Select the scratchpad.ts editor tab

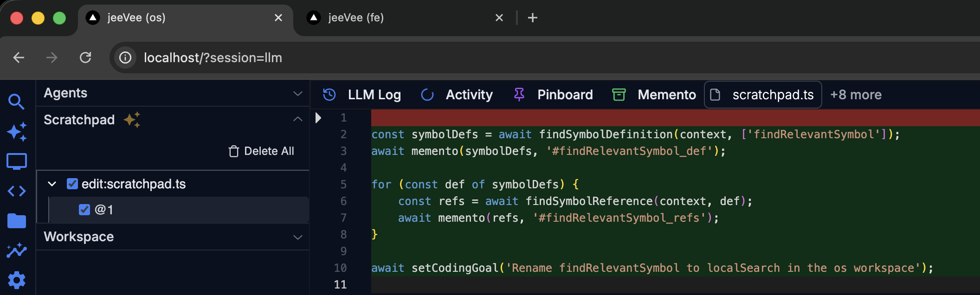tap(763, 95)
